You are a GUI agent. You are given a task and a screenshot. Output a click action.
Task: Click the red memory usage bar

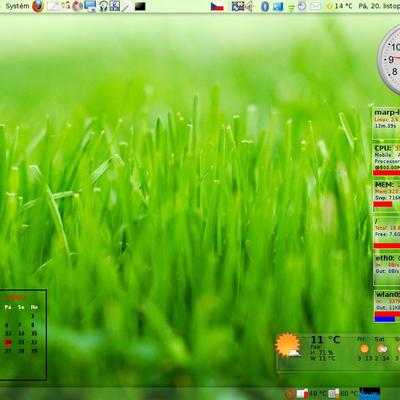[x=383, y=204]
